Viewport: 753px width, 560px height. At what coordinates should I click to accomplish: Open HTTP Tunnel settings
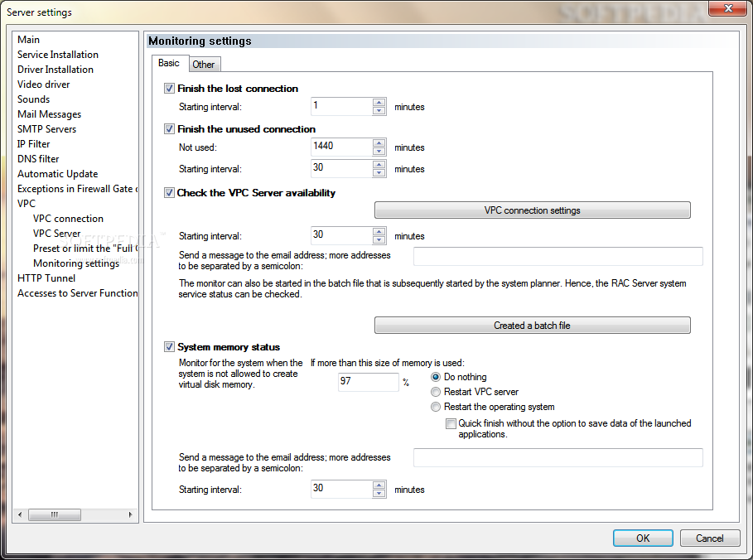point(46,278)
